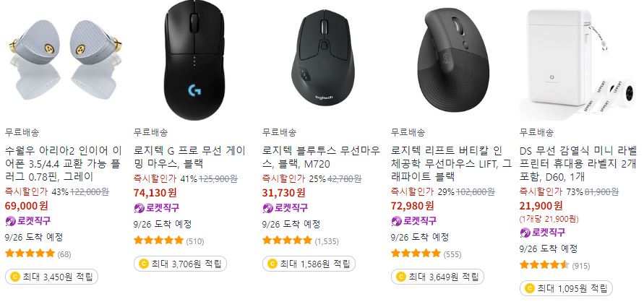Open the 로지텍 리프트 버티칼 title link
This screenshot has width=644, height=307.
tap(451, 164)
